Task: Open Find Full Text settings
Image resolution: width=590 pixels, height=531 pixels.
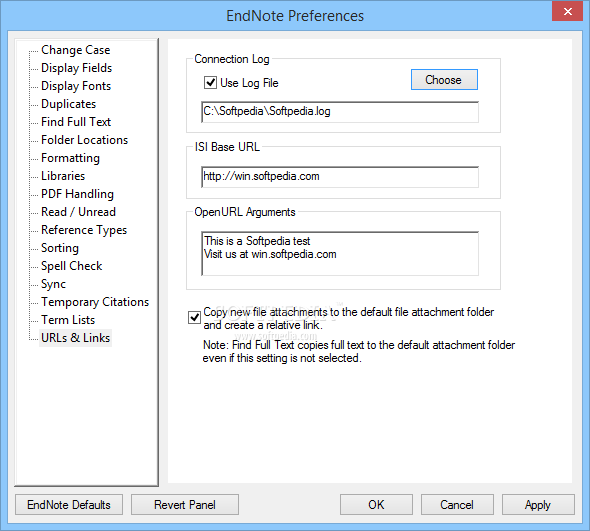Action: pos(76,122)
